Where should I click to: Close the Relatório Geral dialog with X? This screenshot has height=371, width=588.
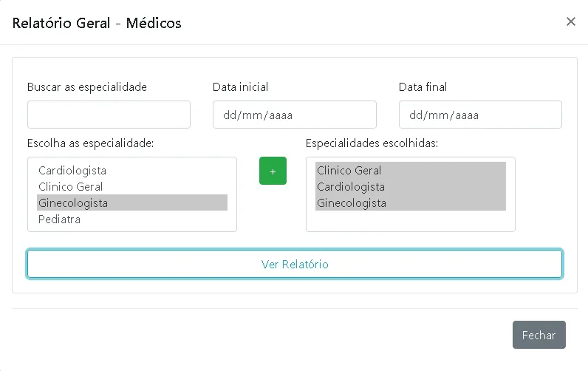pos(570,21)
